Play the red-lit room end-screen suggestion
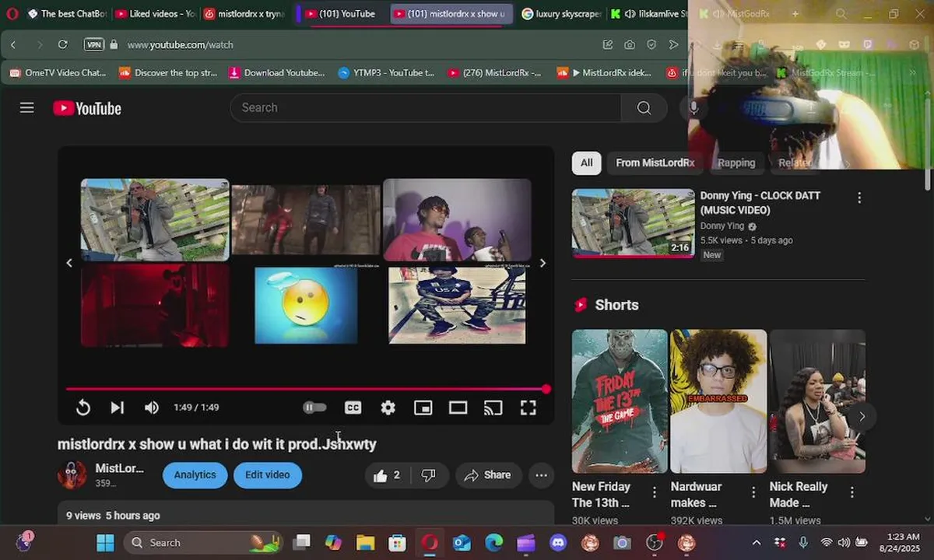This screenshot has height=560, width=934. click(x=155, y=305)
